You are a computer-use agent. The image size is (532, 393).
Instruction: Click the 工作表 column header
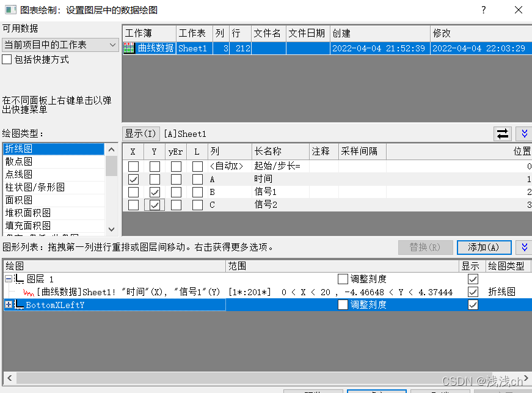point(194,33)
